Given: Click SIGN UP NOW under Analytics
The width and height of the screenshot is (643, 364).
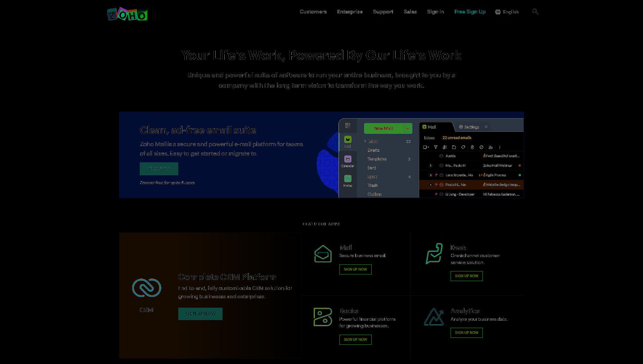Looking at the screenshot, I should click(x=467, y=333).
